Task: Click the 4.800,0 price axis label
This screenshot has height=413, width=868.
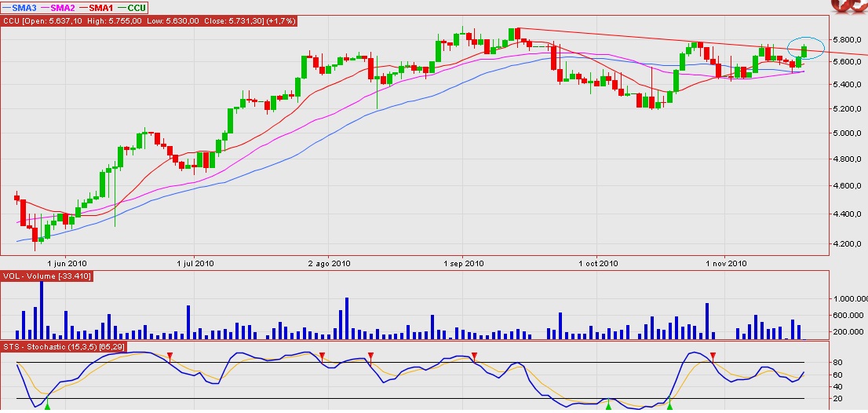Action: [x=847, y=159]
